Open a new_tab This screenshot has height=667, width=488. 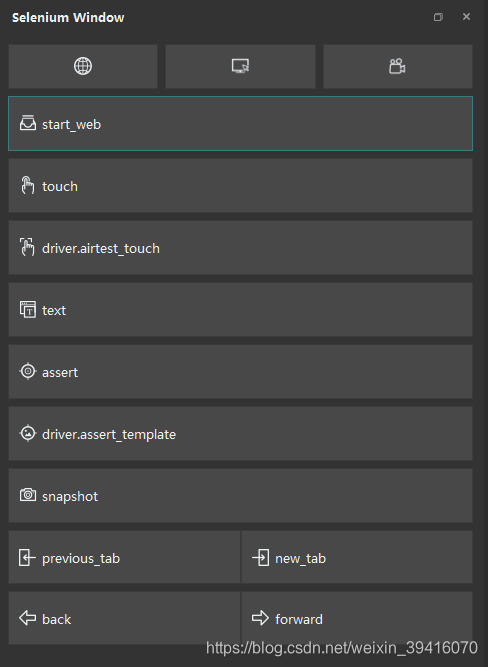click(x=357, y=557)
